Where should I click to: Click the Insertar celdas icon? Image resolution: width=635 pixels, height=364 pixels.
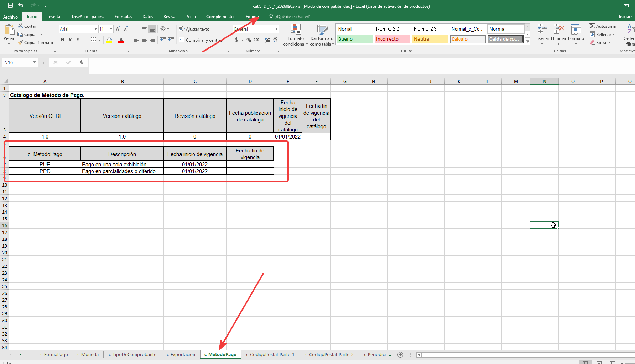[x=542, y=29]
